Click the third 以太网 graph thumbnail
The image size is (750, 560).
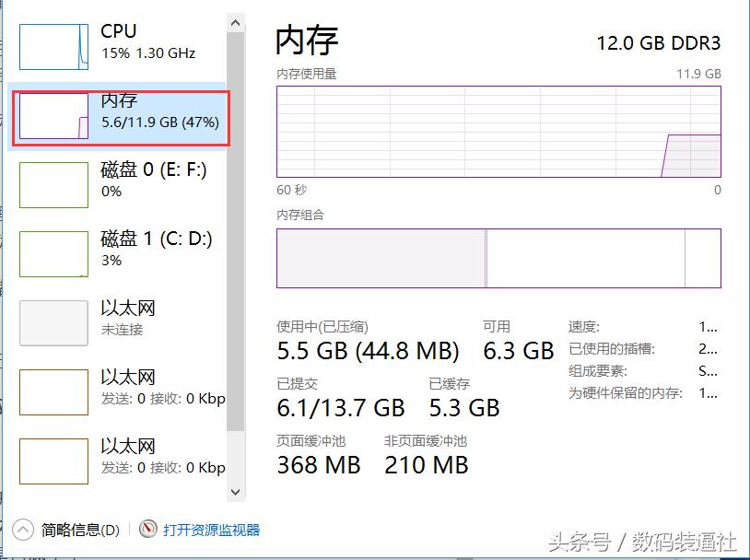pyautogui.click(x=53, y=461)
